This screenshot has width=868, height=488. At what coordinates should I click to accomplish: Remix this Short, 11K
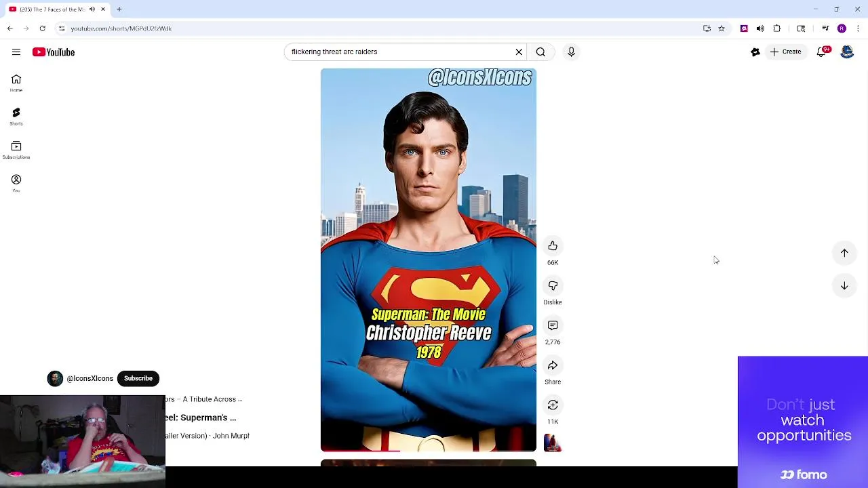point(553,405)
